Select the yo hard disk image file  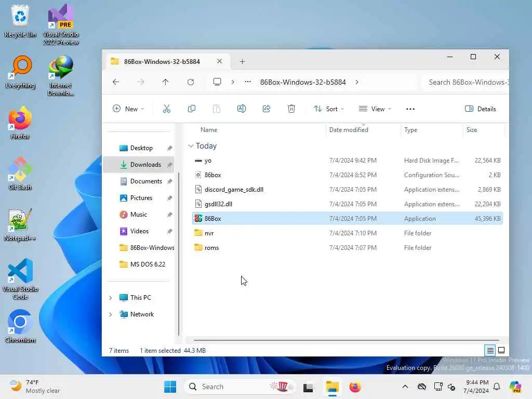tap(347, 161)
